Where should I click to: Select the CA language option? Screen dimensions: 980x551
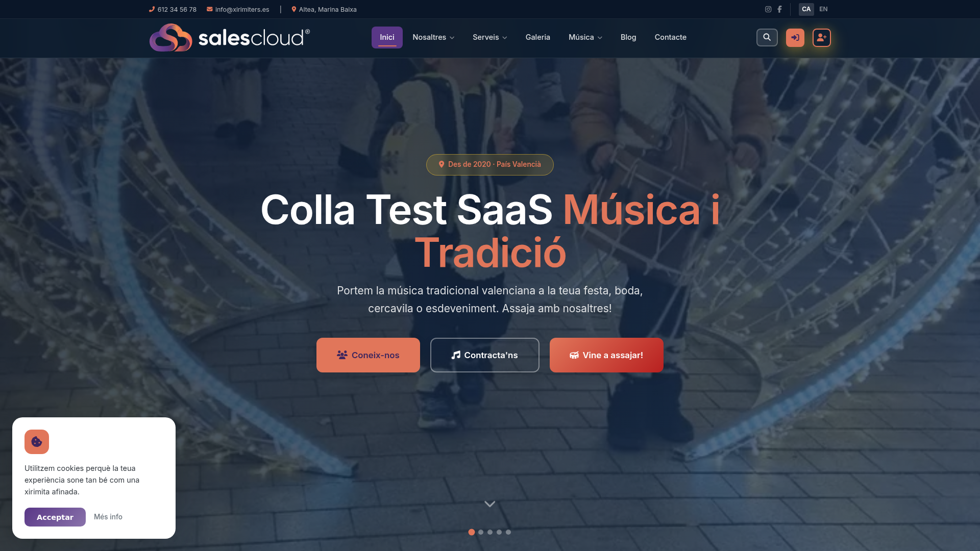[x=806, y=9]
